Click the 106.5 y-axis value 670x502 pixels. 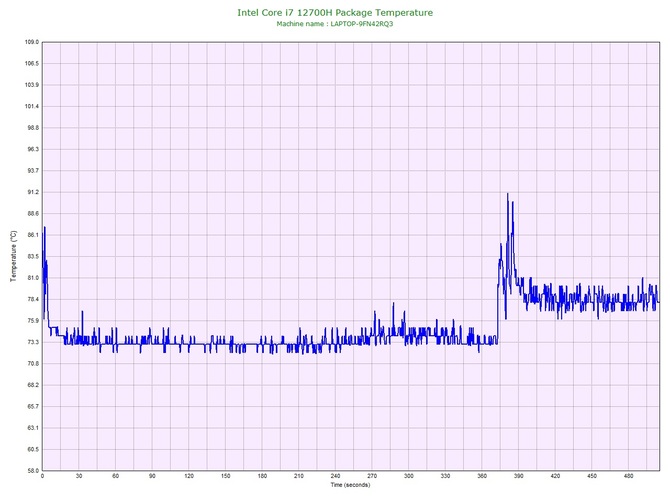(x=32, y=64)
